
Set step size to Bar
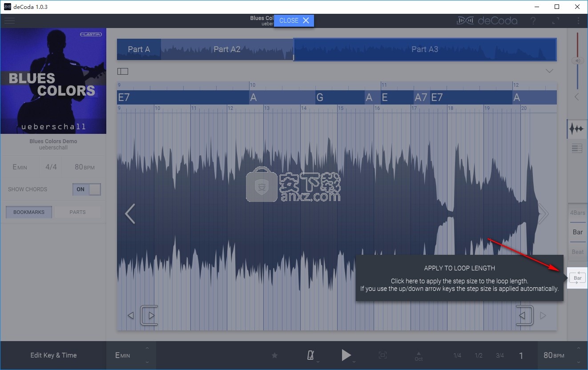coord(578,232)
